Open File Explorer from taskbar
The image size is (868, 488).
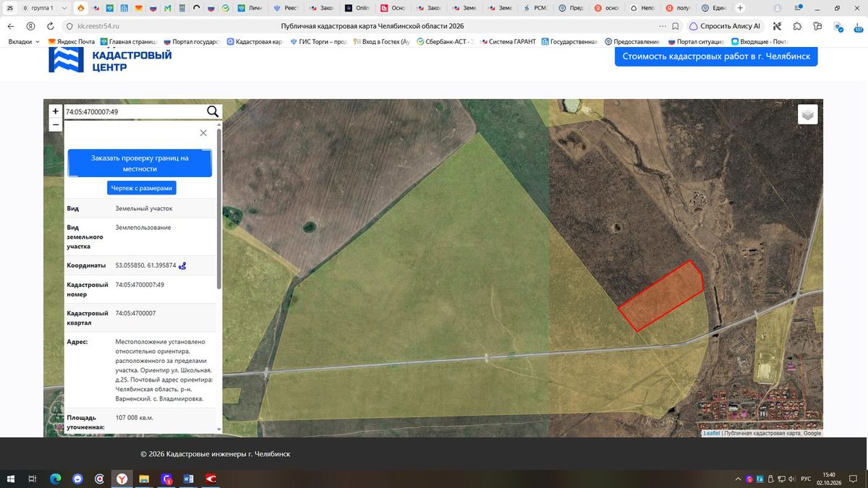click(144, 479)
